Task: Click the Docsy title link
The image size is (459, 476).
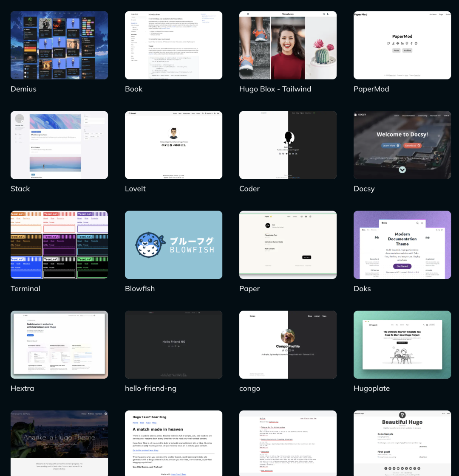Action: (x=364, y=189)
